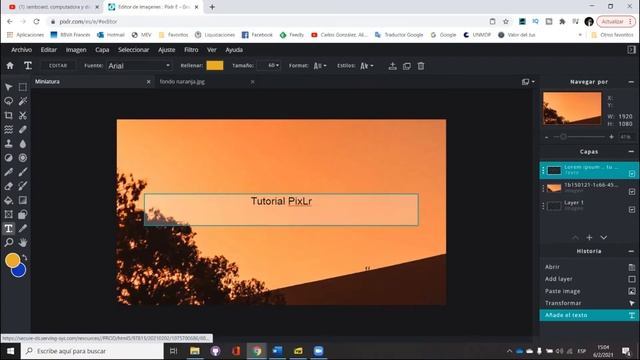Collapse the Navegar por panel
The width and height of the screenshot is (640, 360).
[631, 82]
